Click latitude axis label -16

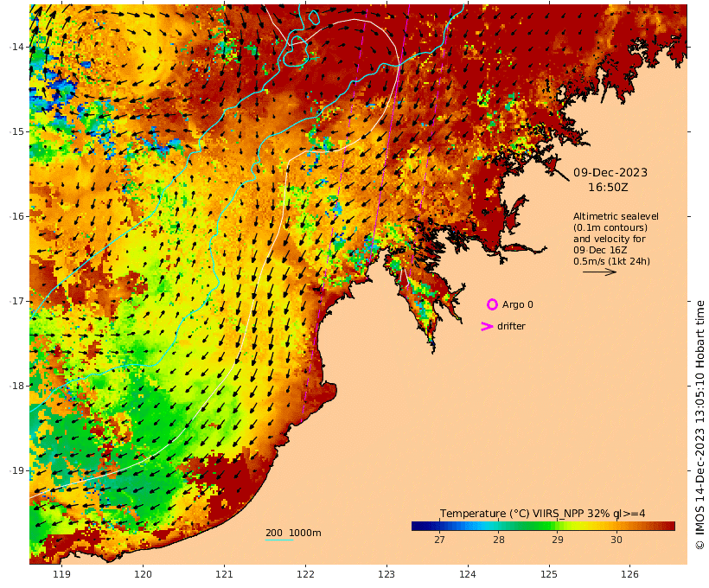[x=16, y=216]
